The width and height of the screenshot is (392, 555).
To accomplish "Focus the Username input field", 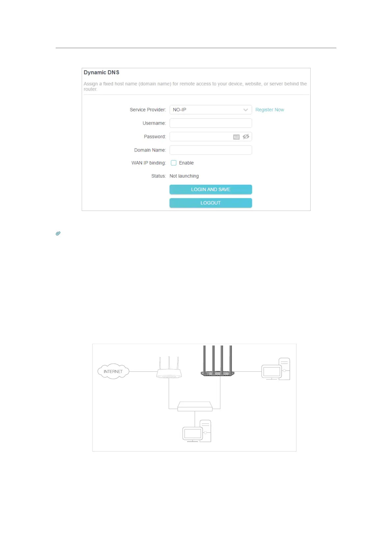I will coord(210,123).
